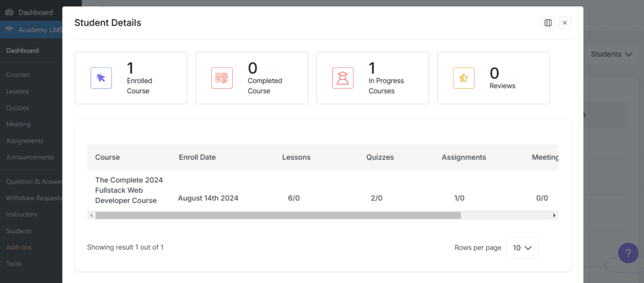Click the 2/0 quizzes value
The height and width of the screenshot is (283, 644).
click(x=377, y=198)
